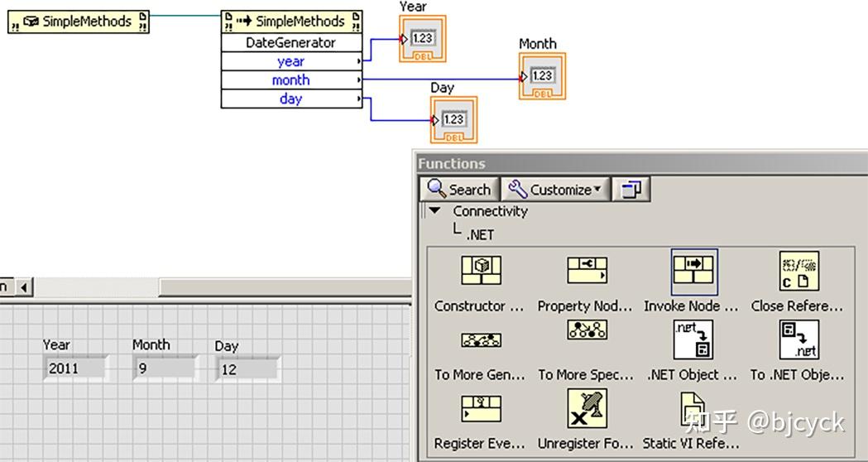Choose the To More Specific Class icon

click(x=587, y=330)
